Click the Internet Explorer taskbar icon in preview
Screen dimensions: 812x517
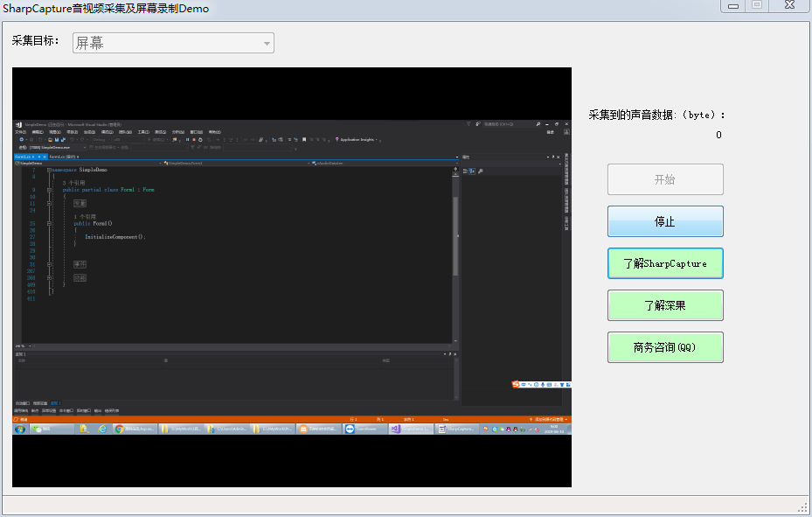pos(101,429)
